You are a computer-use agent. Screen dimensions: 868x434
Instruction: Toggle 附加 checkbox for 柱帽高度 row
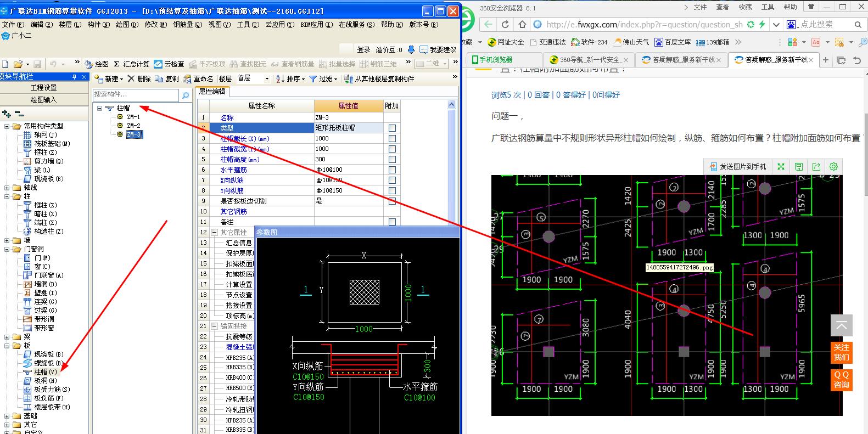coord(392,159)
